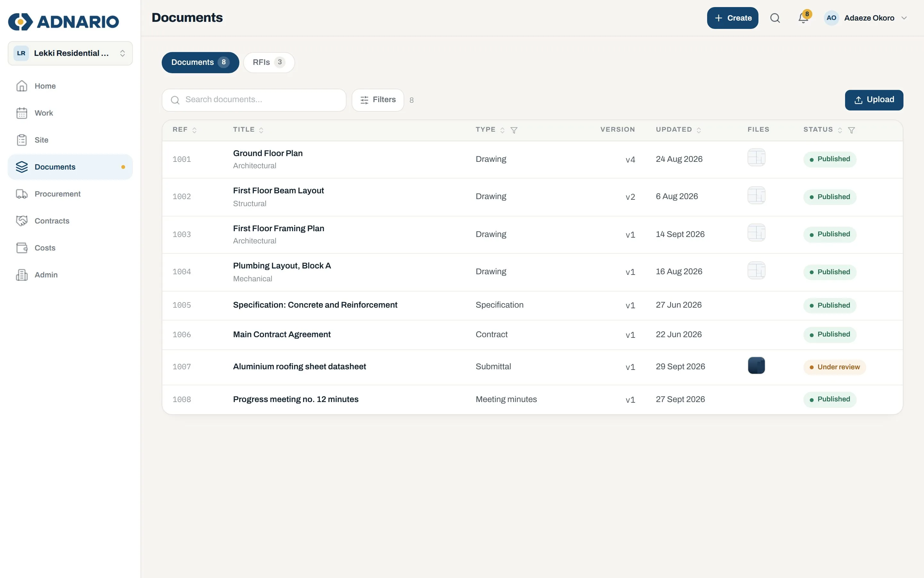Screen dimensions: 924x578
Task: Open the Plumbing Layout, Block A file thumbnail
Action: click(756, 270)
